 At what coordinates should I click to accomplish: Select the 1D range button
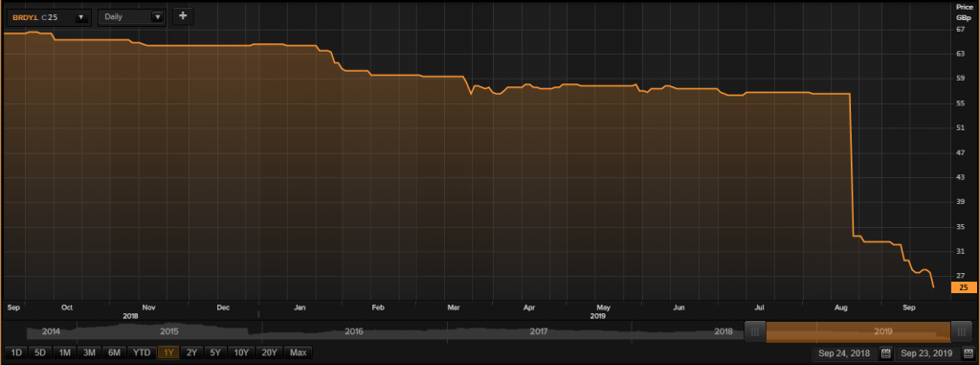[16, 354]
